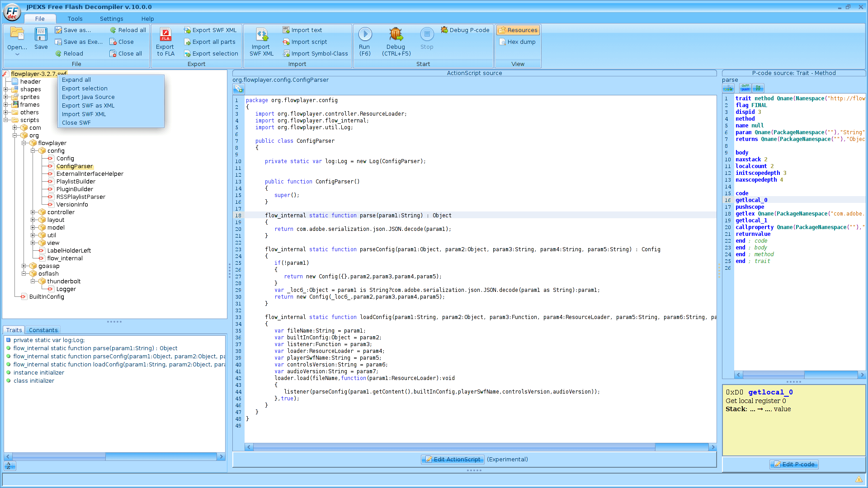Open the File ribbon tab

point(40,19)
